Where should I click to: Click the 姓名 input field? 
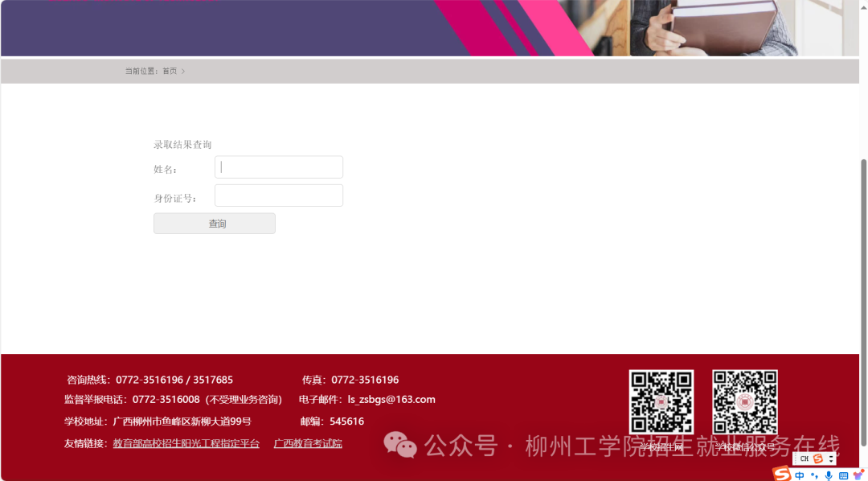(x=279, y=167)
